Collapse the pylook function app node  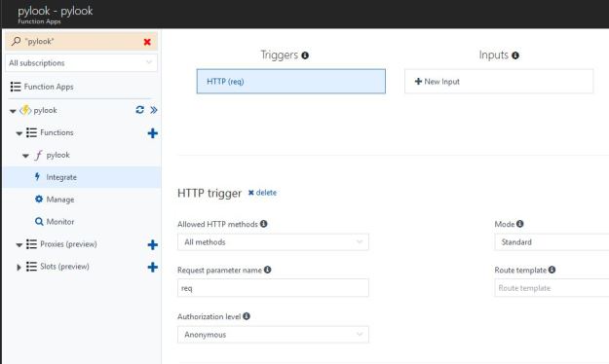(13, 111)
